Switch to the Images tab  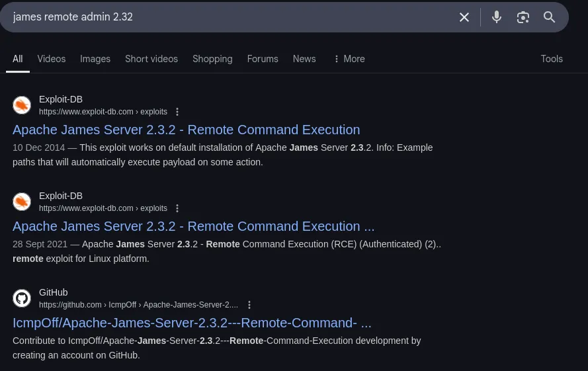point(95,59)
